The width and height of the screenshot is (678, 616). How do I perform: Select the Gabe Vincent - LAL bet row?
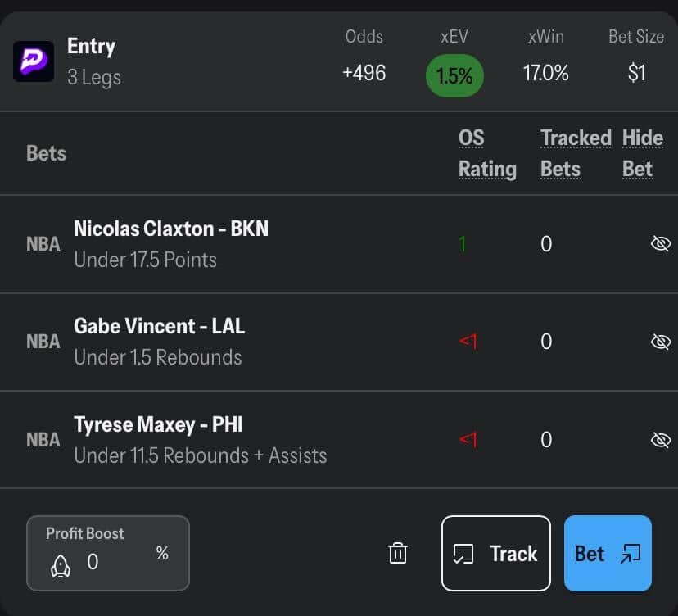(159, 342)
